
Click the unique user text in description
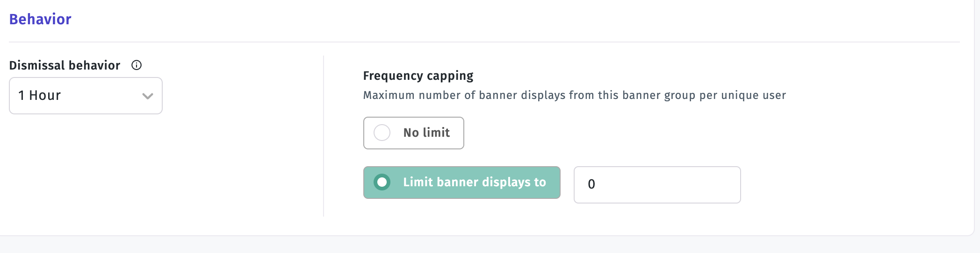754,95
